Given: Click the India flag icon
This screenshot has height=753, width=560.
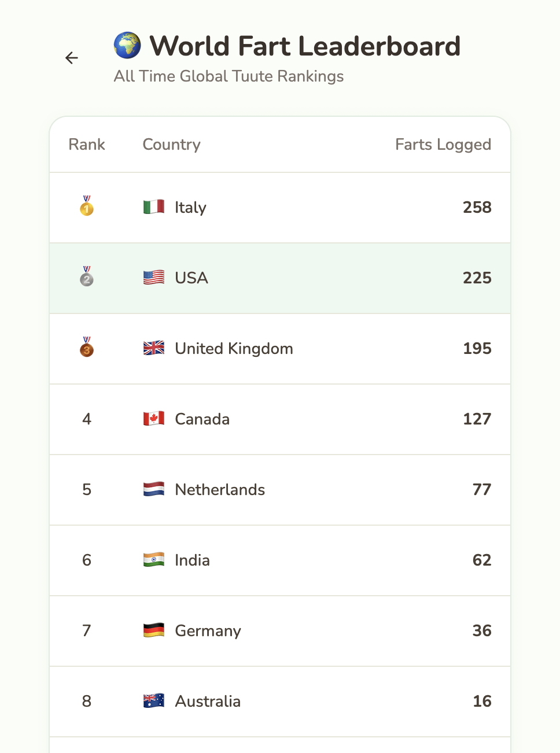Looking at the screenshot, I should [x=154, y=560].
